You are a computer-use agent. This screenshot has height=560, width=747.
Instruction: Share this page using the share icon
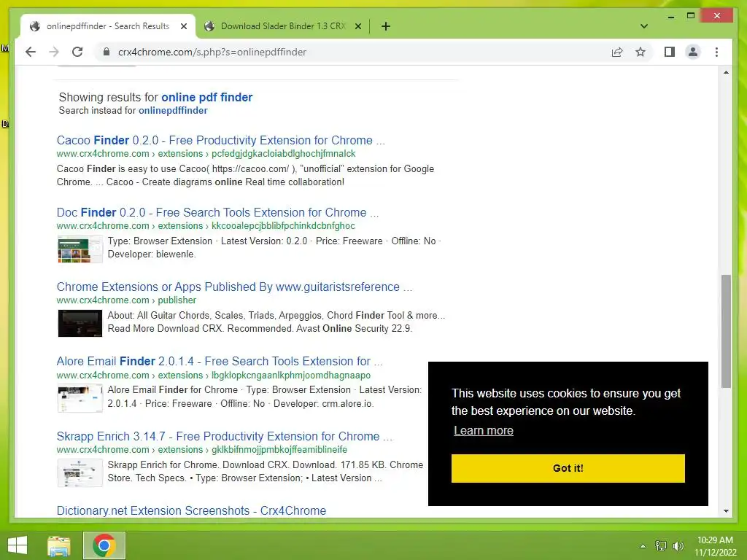(617, 52)
